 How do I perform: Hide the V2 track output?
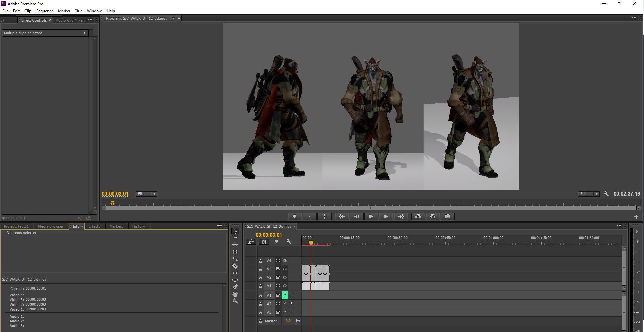click(x=285, y=277)
